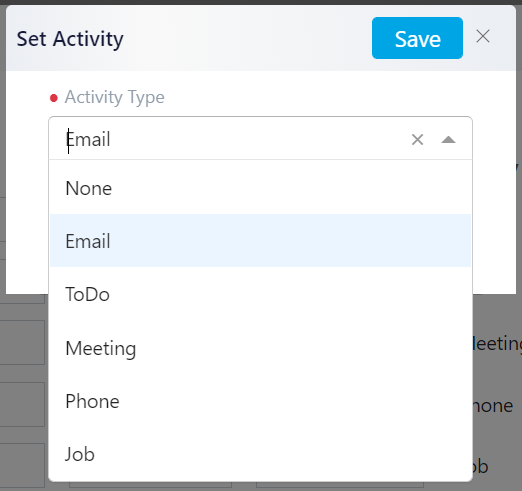Click the dialog header bar beside Save
This screenshot has height=491, width=522.
tap(247, 38)
